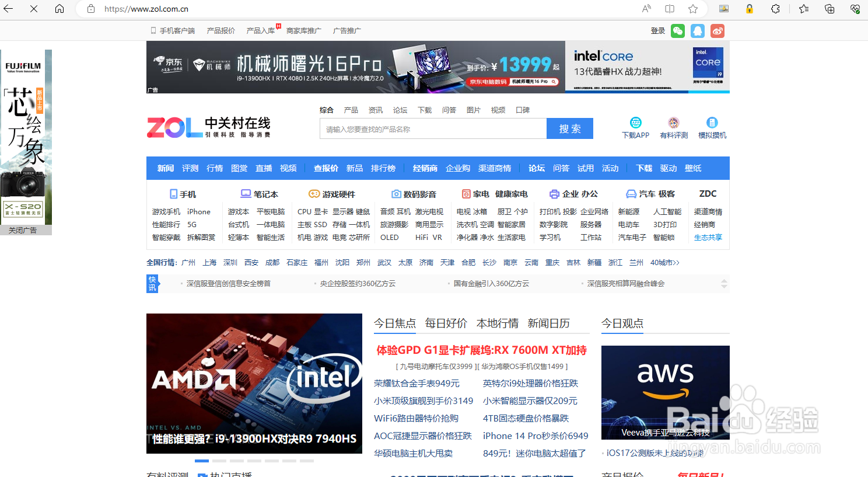Open WeChat green login icon

pos(678,31)
